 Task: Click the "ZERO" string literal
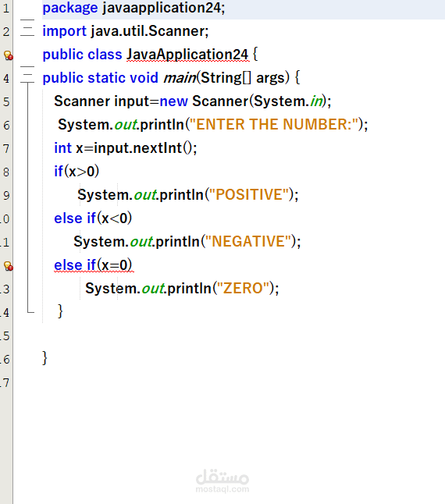[244, 289]
